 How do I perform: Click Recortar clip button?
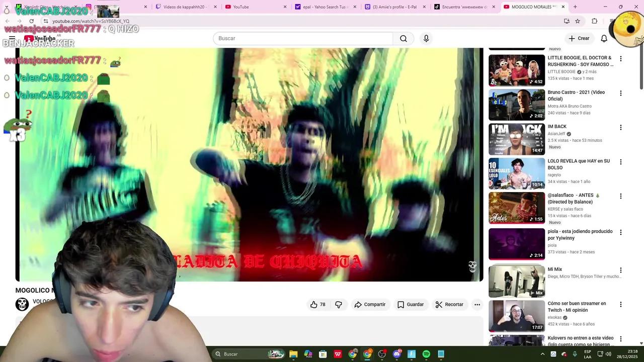(449, 305)
